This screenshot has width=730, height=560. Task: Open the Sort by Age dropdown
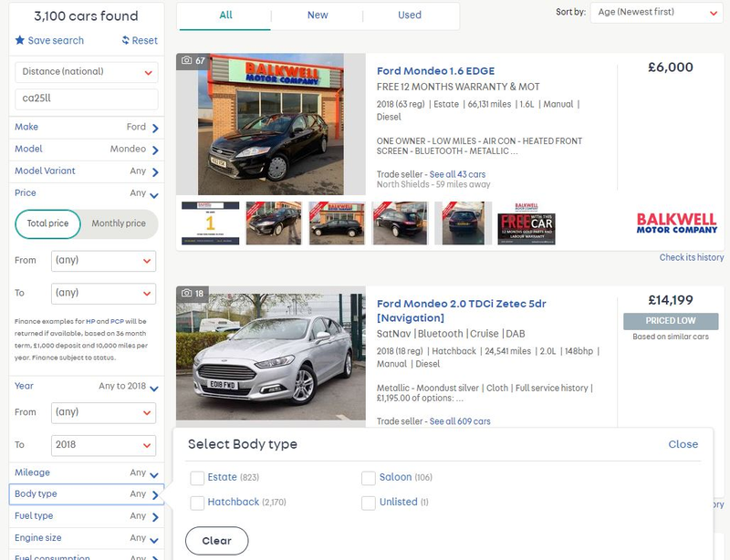(x=656, y=13)
